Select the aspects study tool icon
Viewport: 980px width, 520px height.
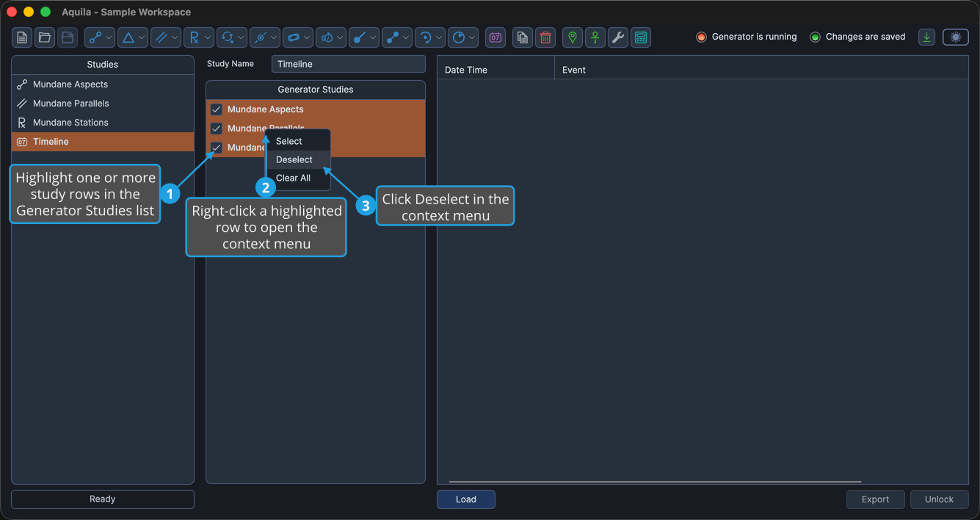[95, 37]
